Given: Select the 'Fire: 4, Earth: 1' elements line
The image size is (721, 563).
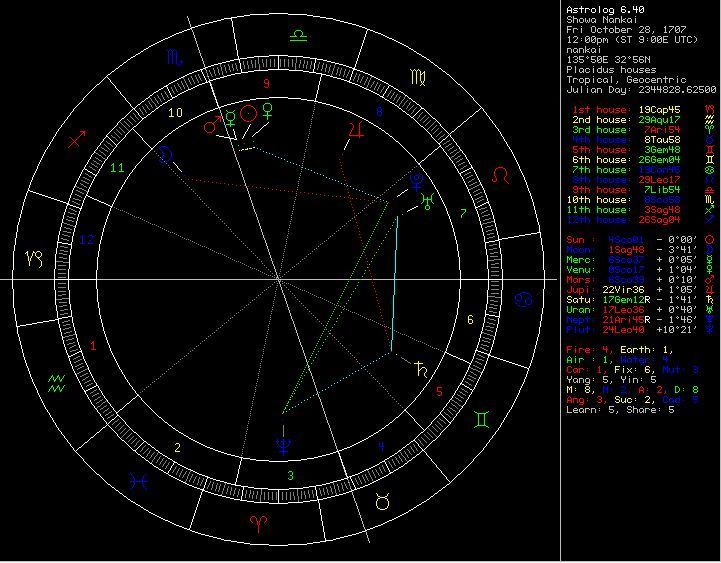Looking at the screenshot, I should [x=620, y=350].
